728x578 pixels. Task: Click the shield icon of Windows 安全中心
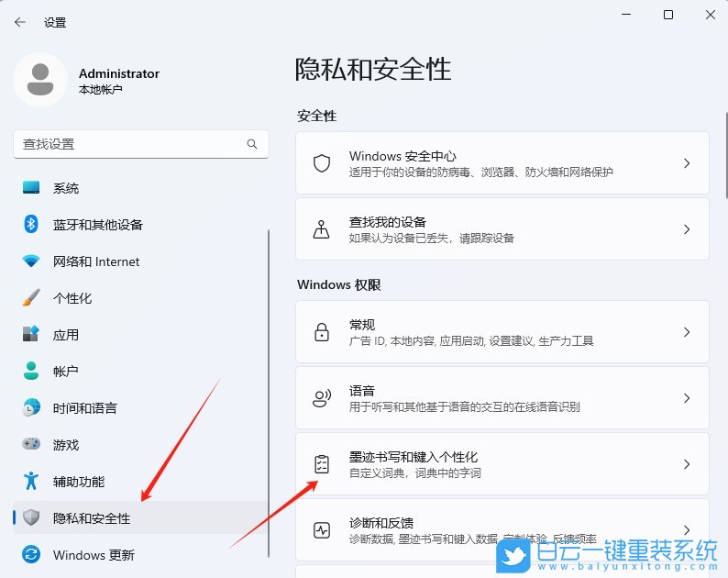pos(322,163)
